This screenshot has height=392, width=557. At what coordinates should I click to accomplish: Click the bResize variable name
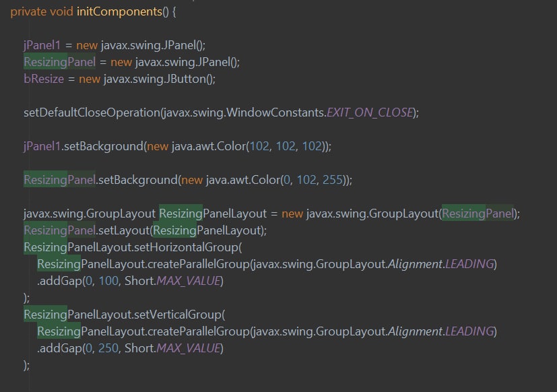(44, 79)
